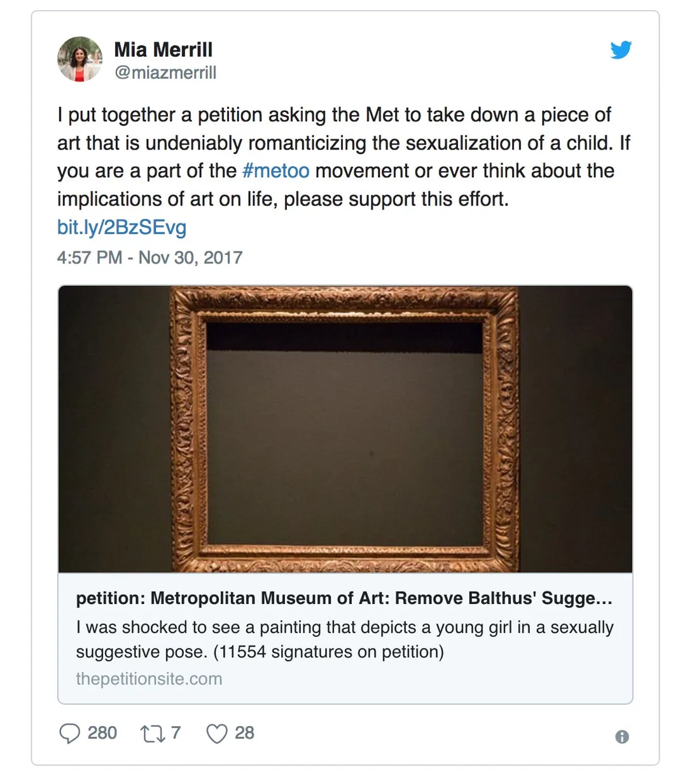Viewport: 687px width, 784px height.
Task: Click the Twitter bird logo
Action: coord(621,50)
